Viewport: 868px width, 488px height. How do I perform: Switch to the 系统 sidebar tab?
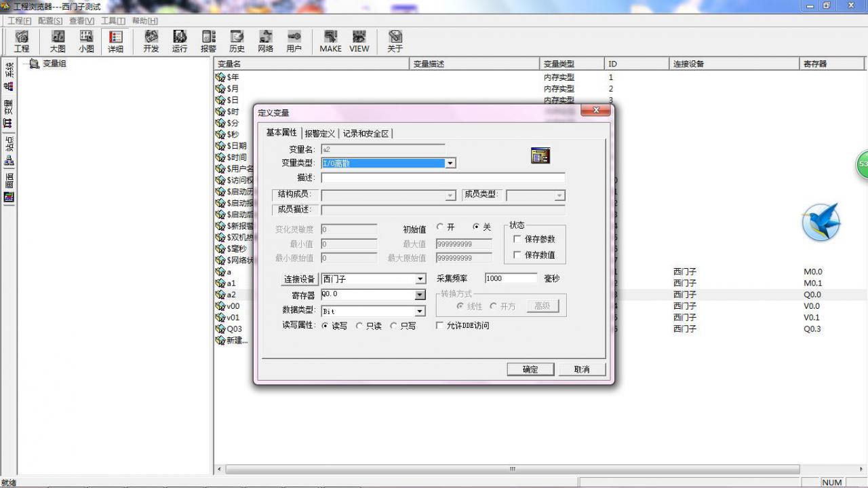[x=8, y=76]
